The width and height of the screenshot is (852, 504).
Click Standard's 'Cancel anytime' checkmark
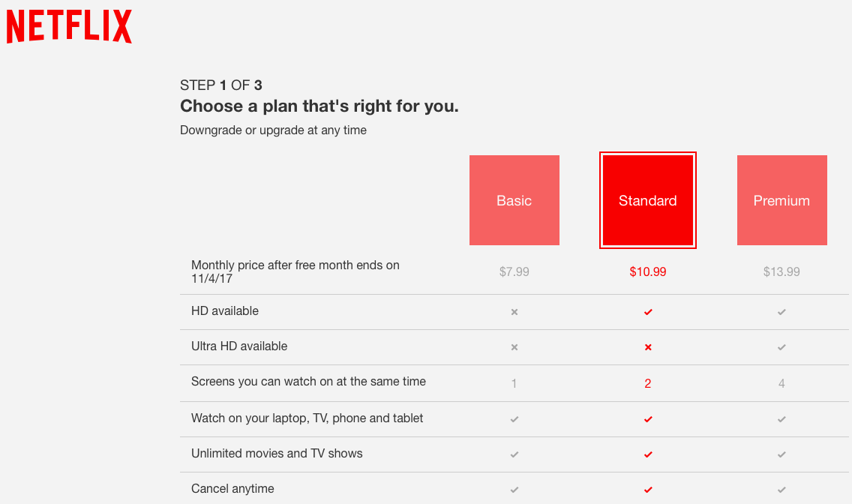pos(647,488)
